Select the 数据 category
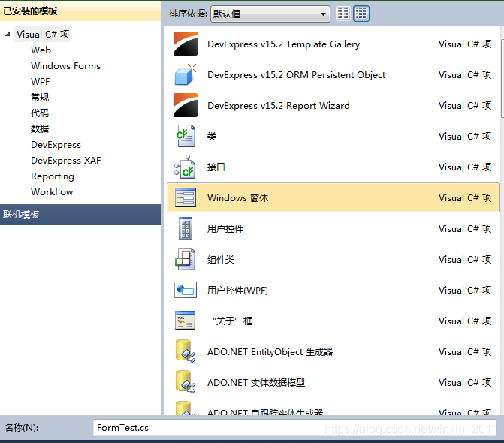Viewport: 504px width, 443px height. point(40,129)
